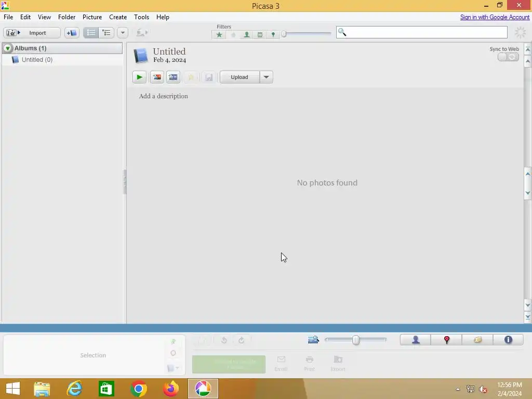Click Add a description text
Screen dimensions: 532x399
[163, 96]
